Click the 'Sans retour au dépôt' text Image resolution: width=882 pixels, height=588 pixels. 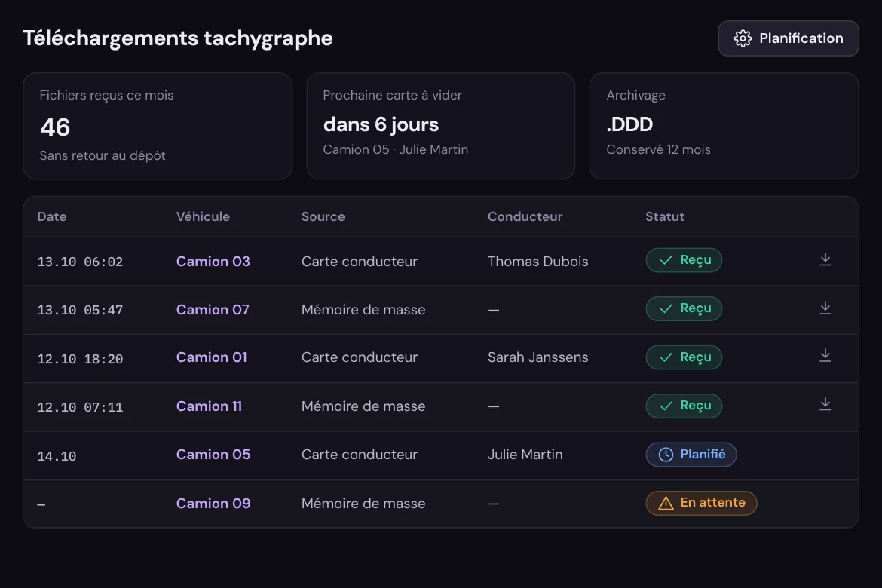(103, 155)
